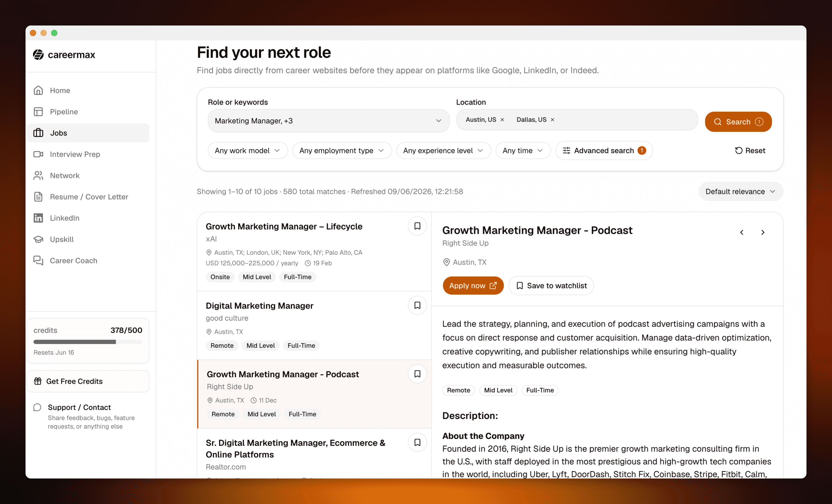The image size is (832, 504).
Task: Click the Pipeline layout icon
Action: pyautogui.click(x=38, y=112)
